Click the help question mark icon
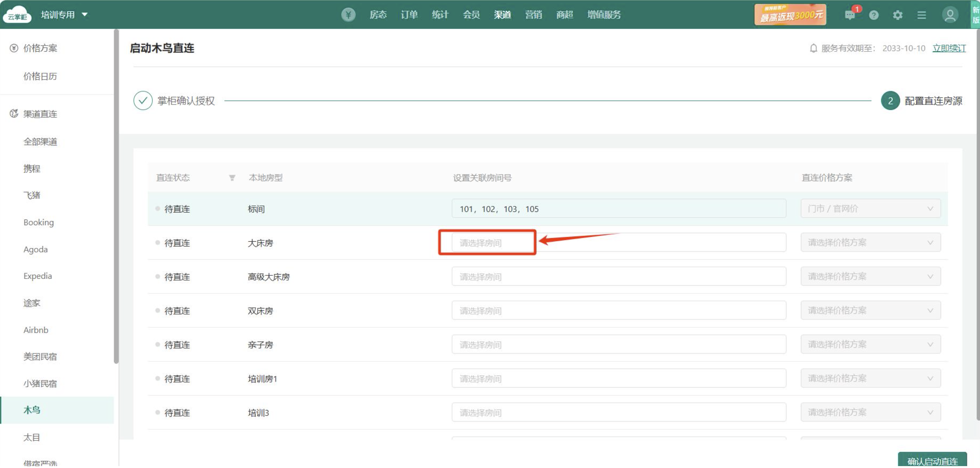The image size is (980, 468). point(874,15)
